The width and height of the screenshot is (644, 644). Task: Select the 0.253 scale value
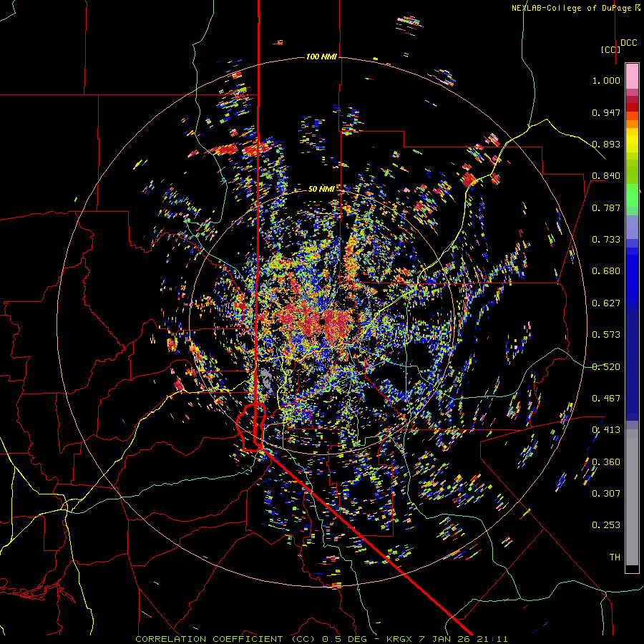(606, 525)
